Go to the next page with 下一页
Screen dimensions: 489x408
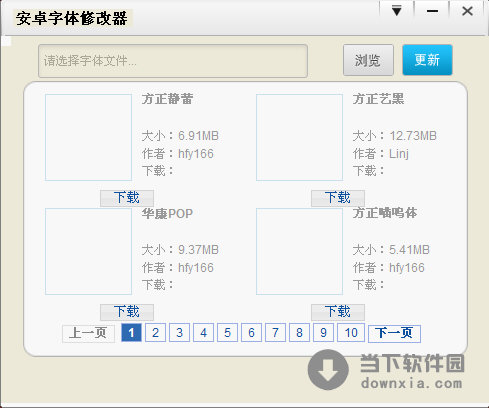(x=394, y=333)
